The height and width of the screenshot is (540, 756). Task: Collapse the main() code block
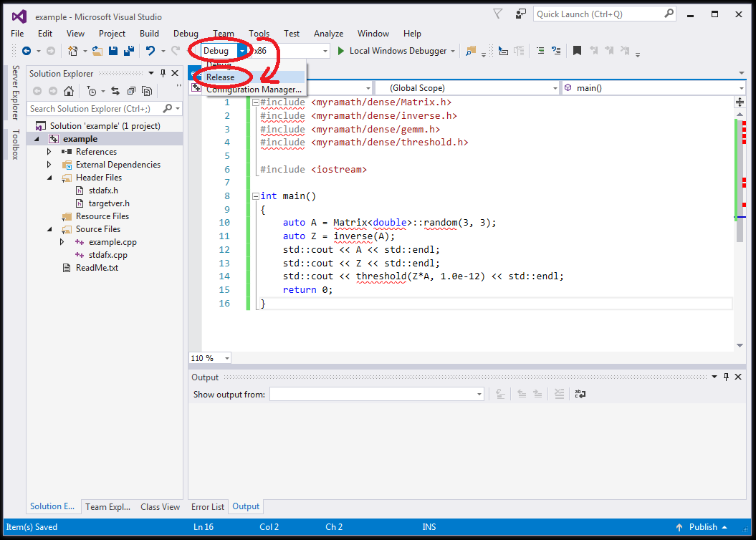tap(256, 196)
